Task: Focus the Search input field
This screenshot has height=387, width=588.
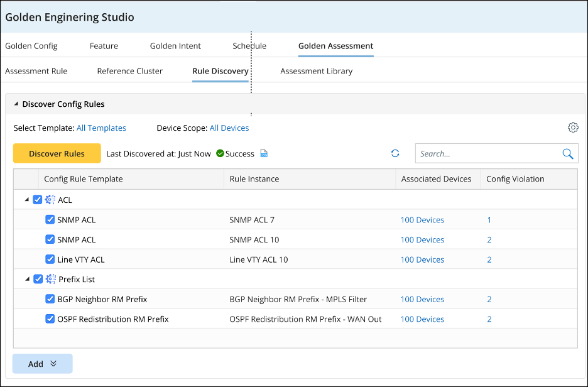Action: pos(487,154)
